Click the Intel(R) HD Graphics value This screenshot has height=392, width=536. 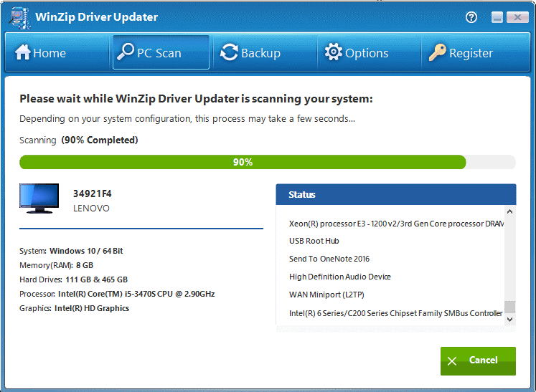coord(92,308)
